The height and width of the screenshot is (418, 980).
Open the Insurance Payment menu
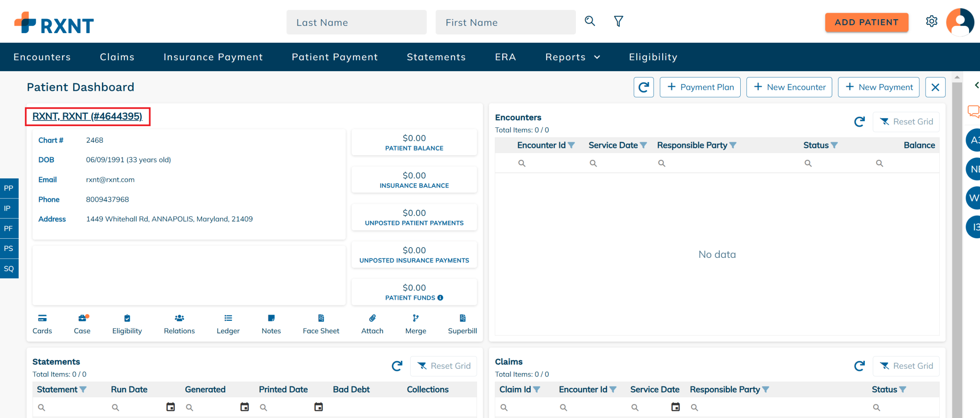(x=213, y=57)
